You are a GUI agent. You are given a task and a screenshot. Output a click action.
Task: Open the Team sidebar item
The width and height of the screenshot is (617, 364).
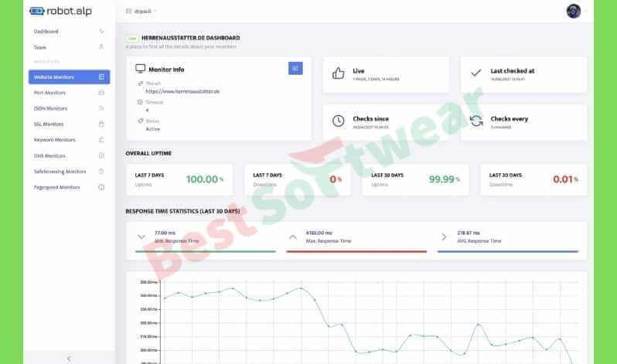69,47
